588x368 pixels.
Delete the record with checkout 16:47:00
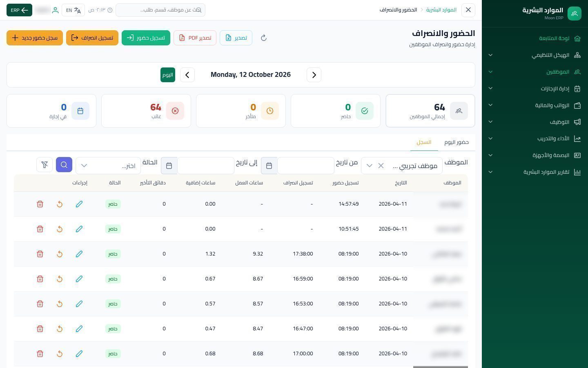(x=40, y=329)
